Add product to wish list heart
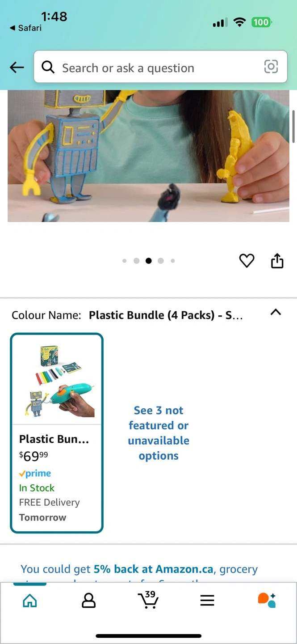 (247, 261)
